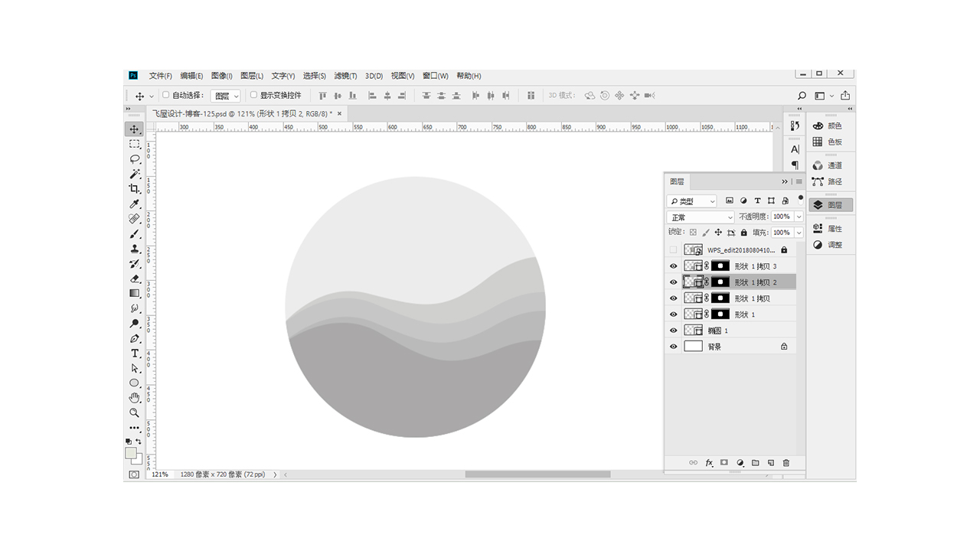Enable the 自动选择 checkbox
This screenshot has height=551, width=980.
[x=166, y=96]
